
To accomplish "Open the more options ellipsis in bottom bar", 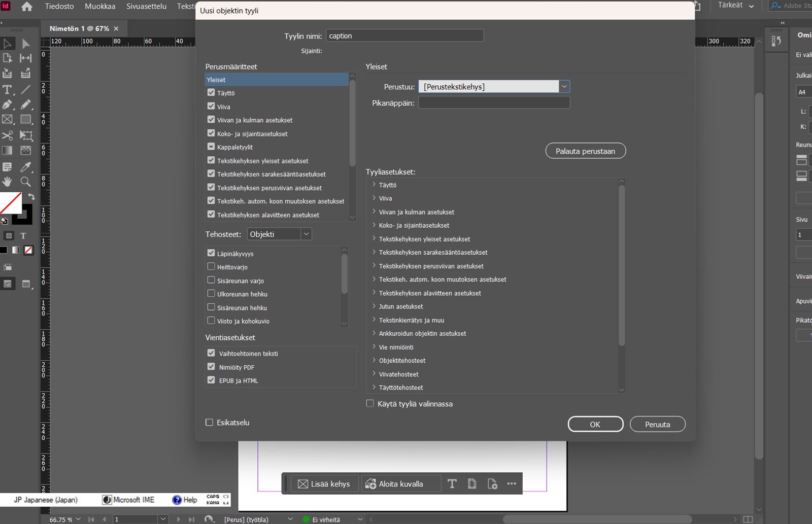I will point(512,484).
